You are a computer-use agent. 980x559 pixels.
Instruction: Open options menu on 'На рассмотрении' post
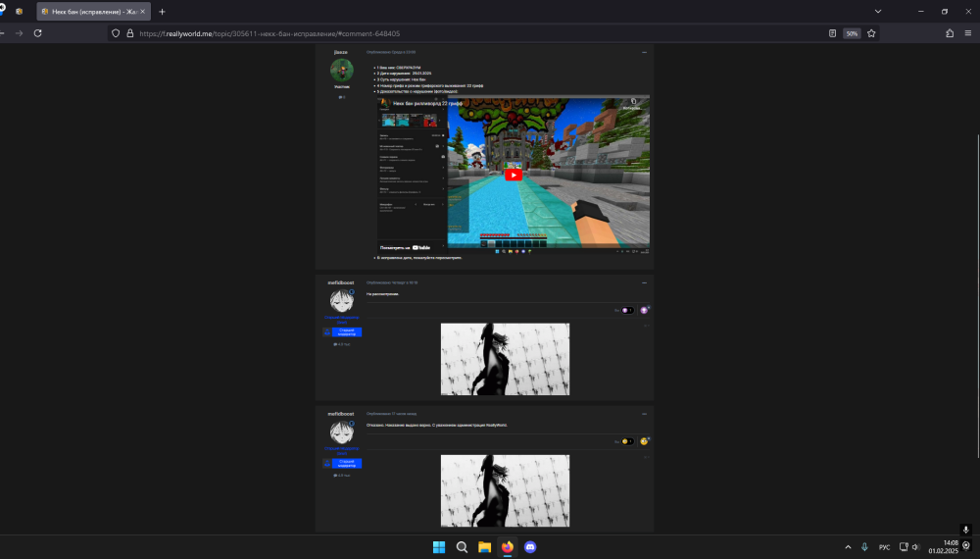[x=645, y=282]
